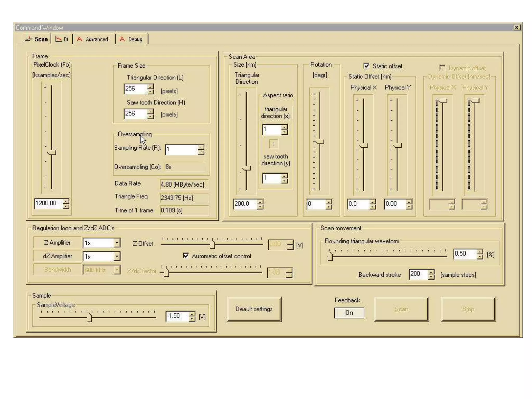Close the Command Window
This screenshot has width=532, height=399.
[517, 28]
